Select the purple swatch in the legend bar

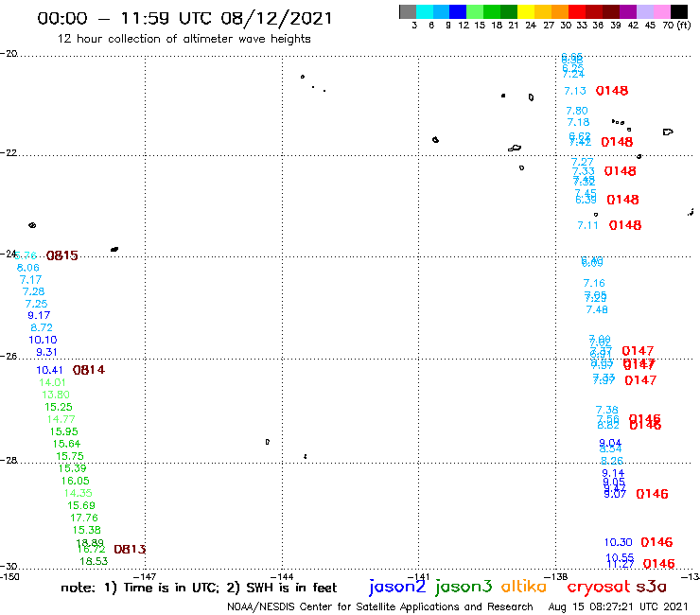pyautogui.click(x=628, y=11)
